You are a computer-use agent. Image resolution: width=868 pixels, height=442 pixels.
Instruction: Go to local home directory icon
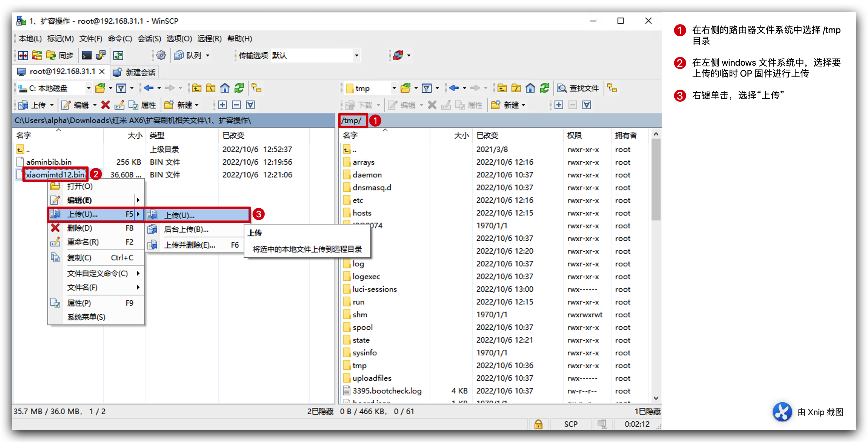[225, 88]
